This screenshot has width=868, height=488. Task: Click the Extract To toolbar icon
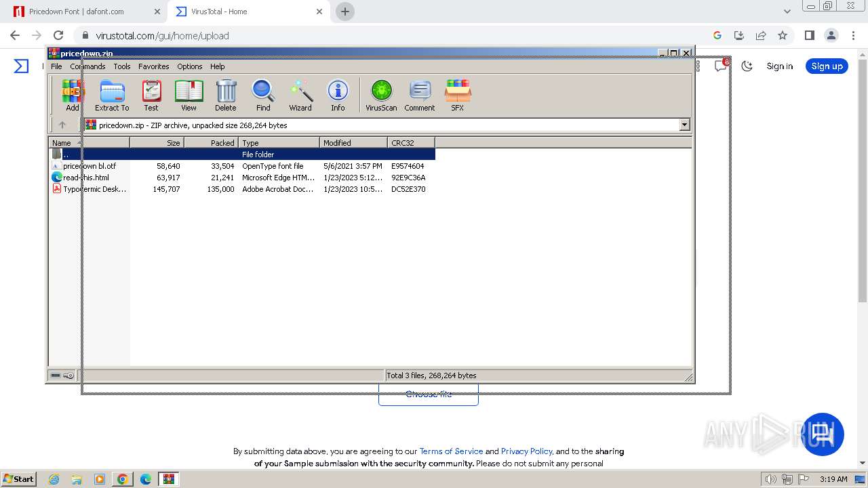[112, 95]
